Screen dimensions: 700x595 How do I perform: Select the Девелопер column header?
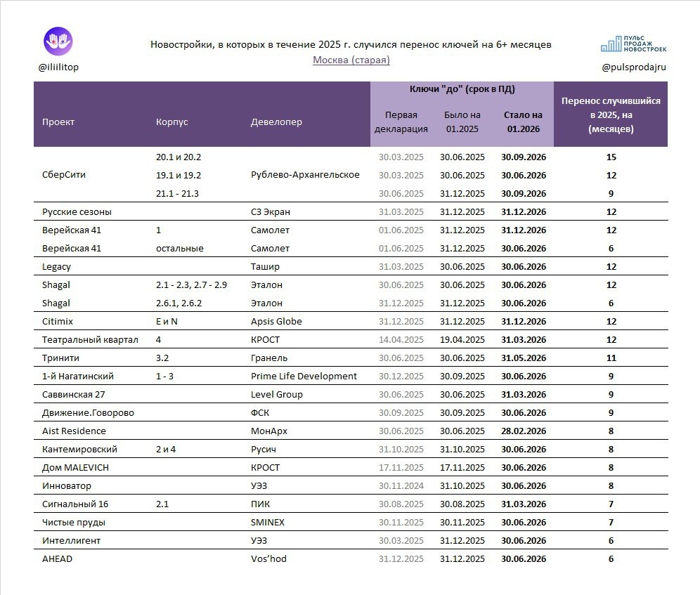(276, 122)
